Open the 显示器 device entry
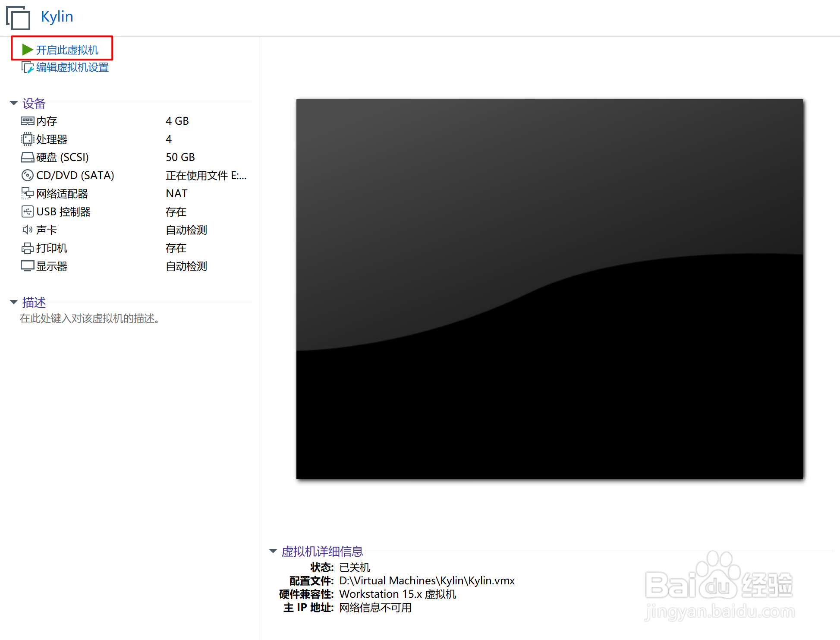 (x=52, y=266)
